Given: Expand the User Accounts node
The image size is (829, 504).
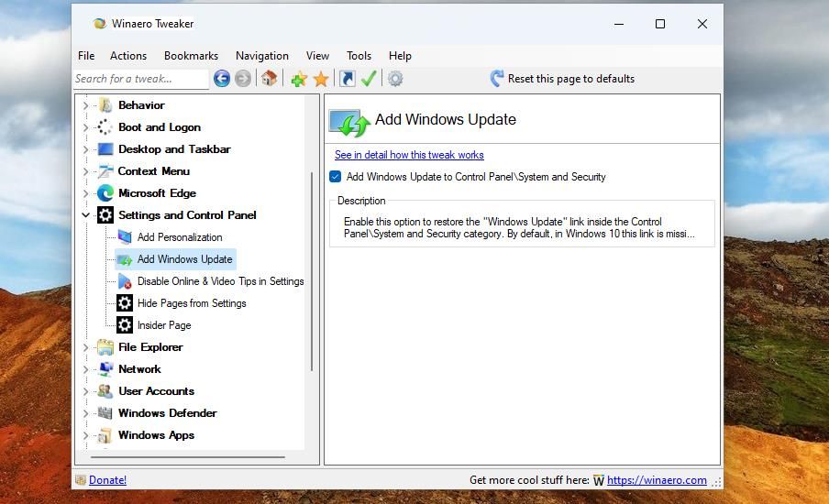Looking at the screenshot, I should click(85, 391).
